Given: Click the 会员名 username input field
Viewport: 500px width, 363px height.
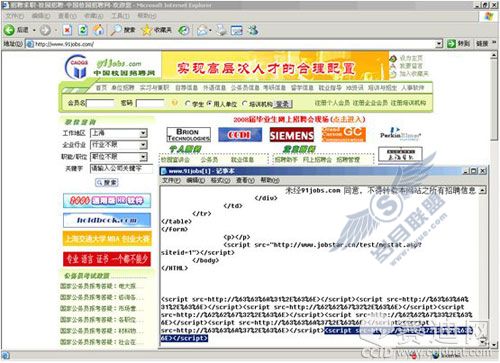Looking at the screenshot, I should tap(100, 103).
